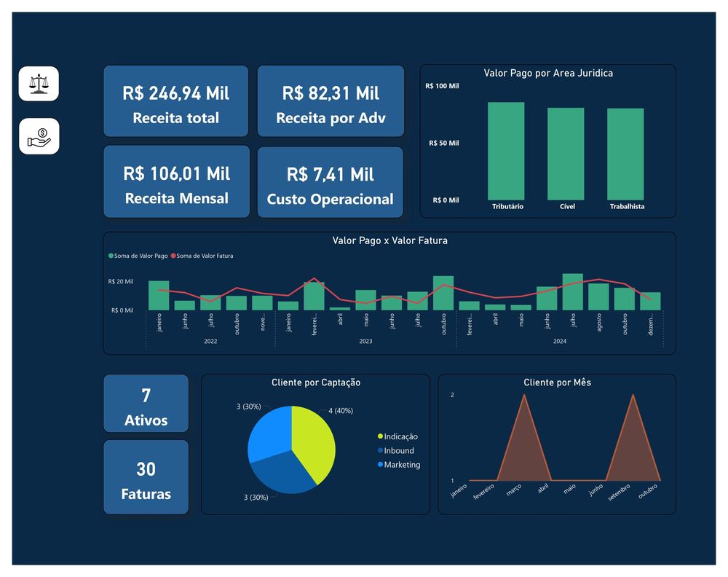Click the Marketing legend entry
The width and height of the screenshot is (728, 577).
399,465
